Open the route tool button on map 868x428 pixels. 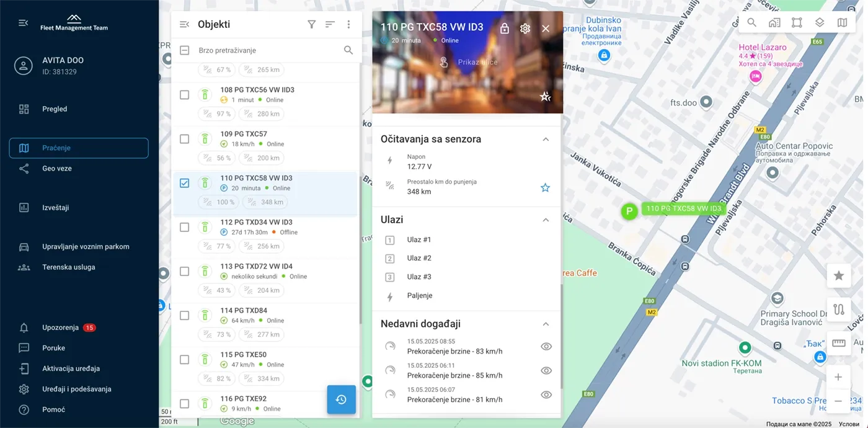[x=839, y=310]
